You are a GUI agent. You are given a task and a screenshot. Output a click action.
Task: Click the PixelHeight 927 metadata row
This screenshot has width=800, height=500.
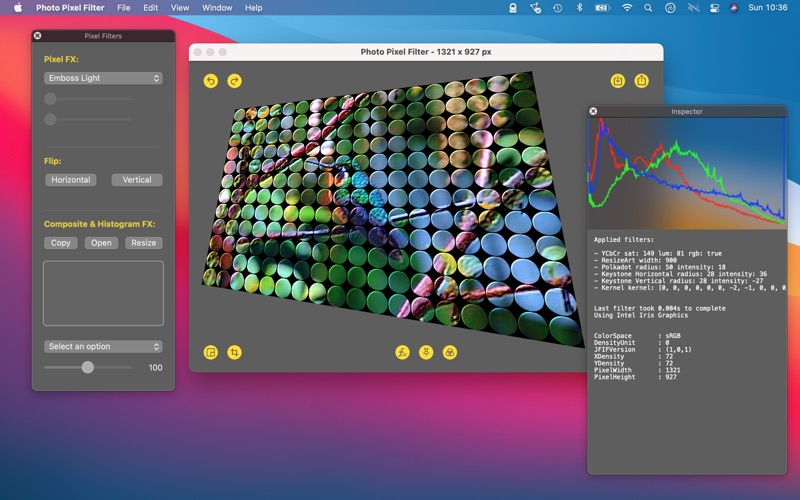point(635,377)
